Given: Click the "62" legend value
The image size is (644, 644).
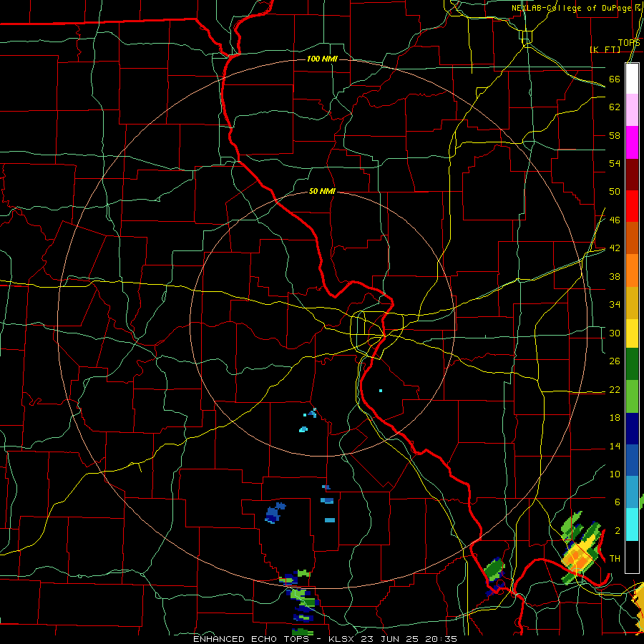Looking at the screenshot, I should (x=615, y=107).
